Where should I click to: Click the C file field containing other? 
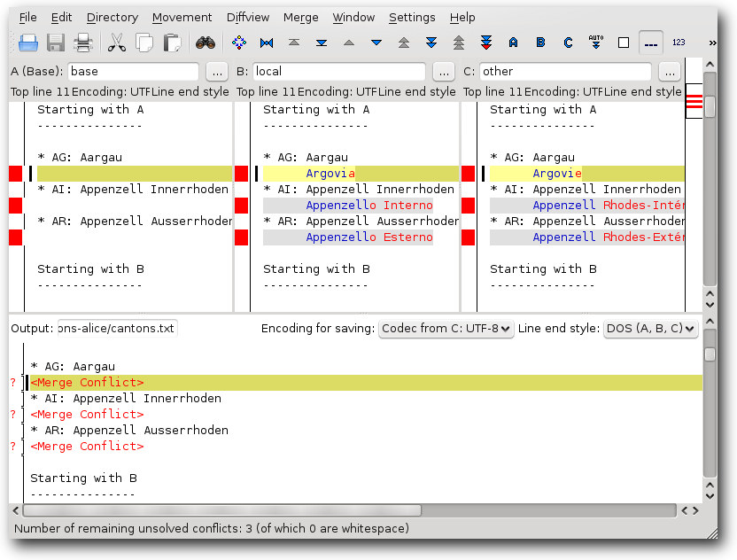coord(565,72)
